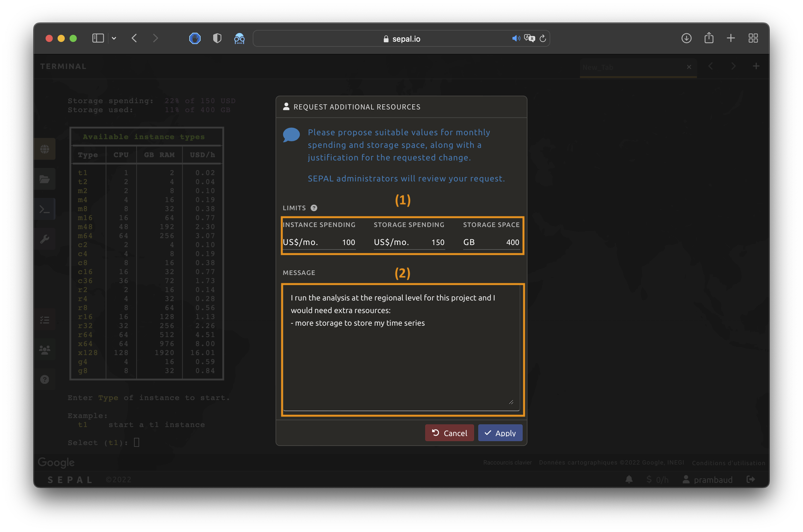The height and width of the screenshot is (532, 803).
Task: Expand the sidebar dropdown chevron in Safari
Action: pyautogui.click(x=114, y=38)
